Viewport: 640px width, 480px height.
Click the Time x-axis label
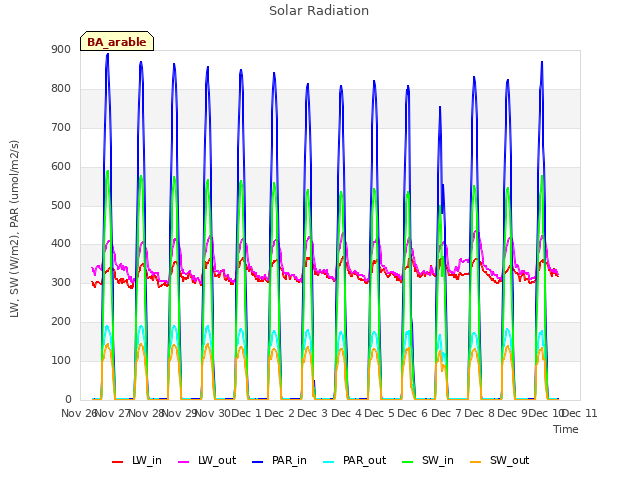[x=566, y=429]
